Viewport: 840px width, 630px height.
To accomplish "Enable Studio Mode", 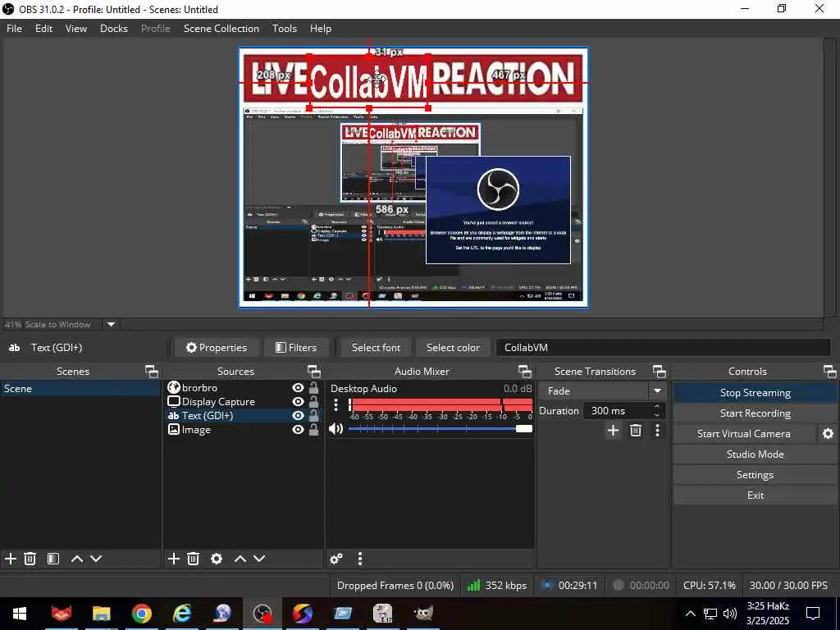I will pos(755,454).
